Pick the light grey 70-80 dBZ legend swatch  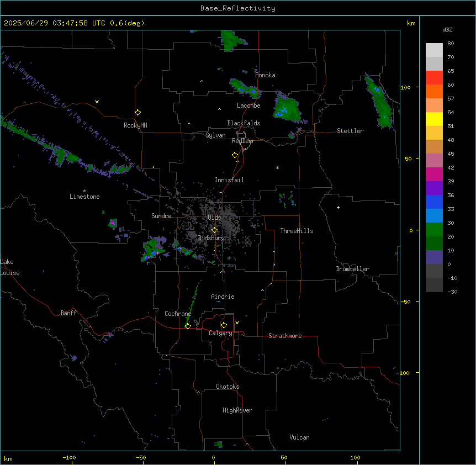[x=434, y=50]
